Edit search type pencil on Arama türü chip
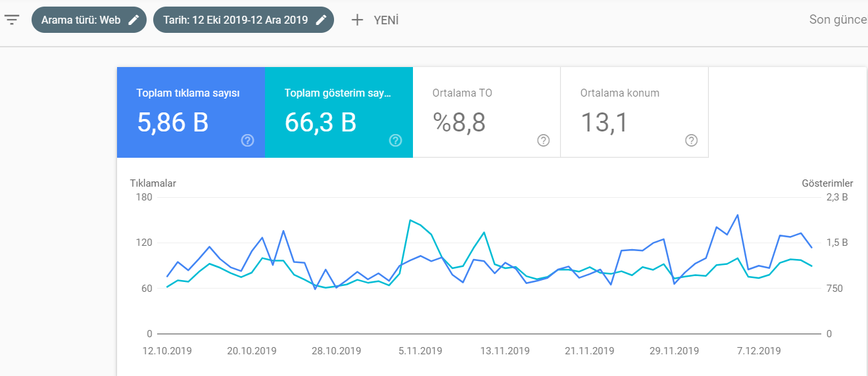868x376 pixels. click(133, 20)
